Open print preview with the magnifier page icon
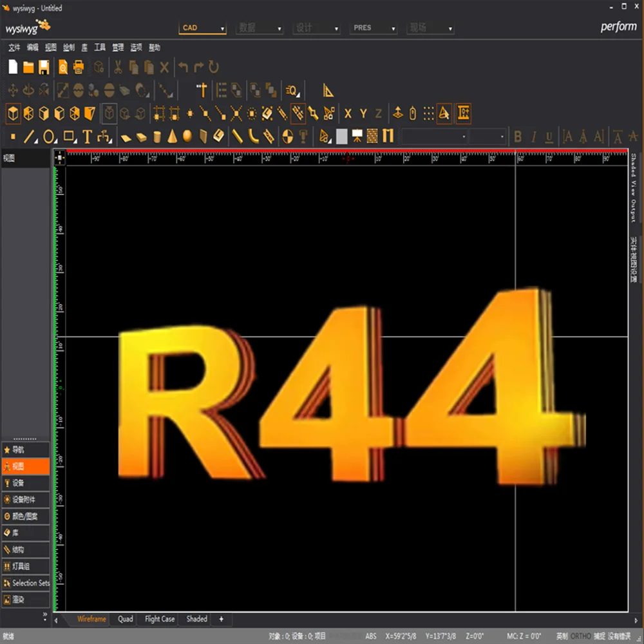The width and height of the screenshot is (644, 644). (x=63, y=67)
